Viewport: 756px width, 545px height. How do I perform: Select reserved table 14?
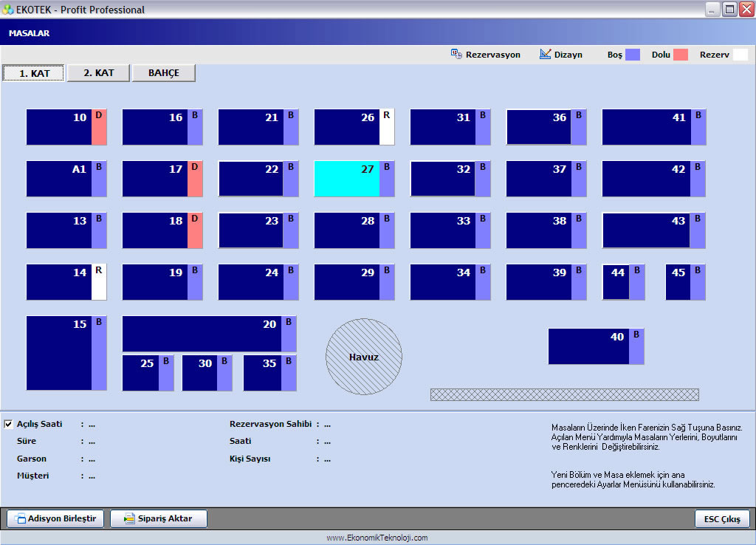pos(66,281)
